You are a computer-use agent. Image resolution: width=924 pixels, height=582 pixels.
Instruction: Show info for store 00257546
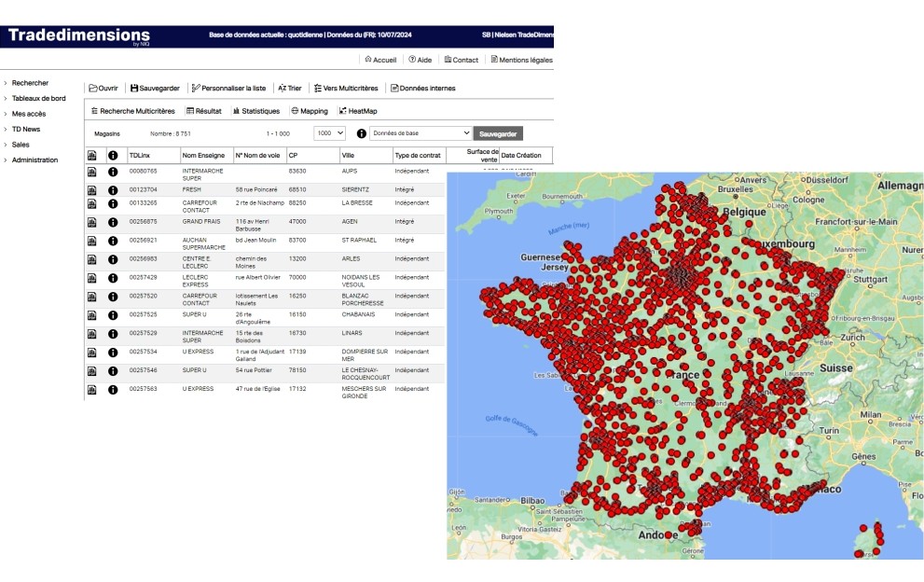pos(113,371)
